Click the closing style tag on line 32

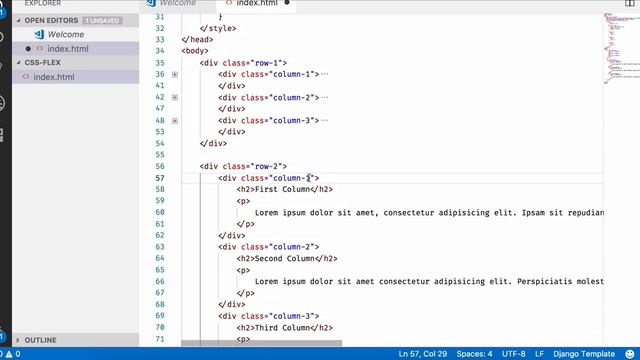[x=218, y=28]
